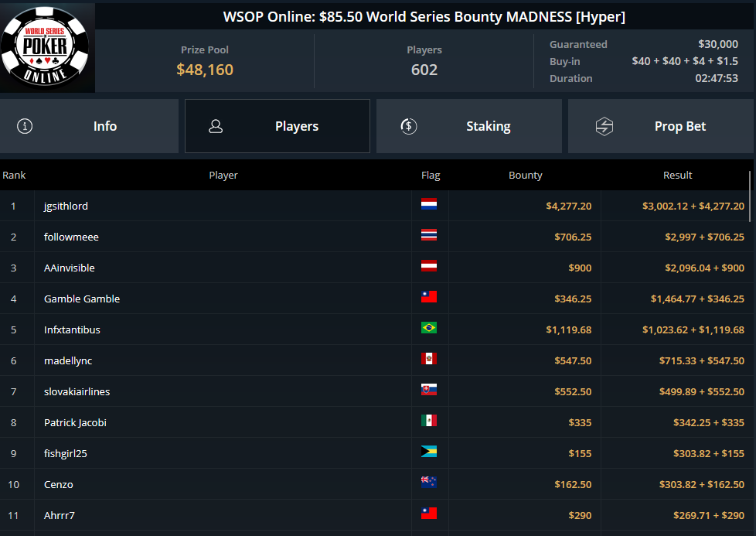Click the dollar coin icon on the Staking tab
The height and width of the screenshot is (536, 756).
[x=409, y=126]
